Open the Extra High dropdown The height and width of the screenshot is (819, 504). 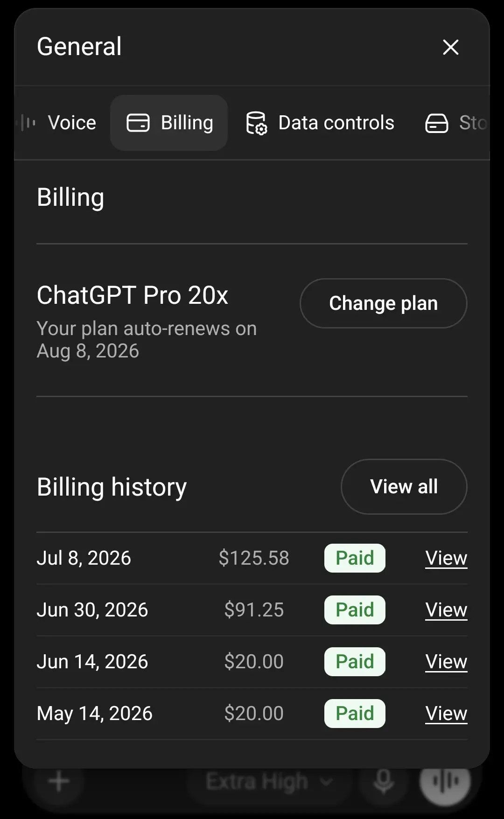click(x=269, y=781)
